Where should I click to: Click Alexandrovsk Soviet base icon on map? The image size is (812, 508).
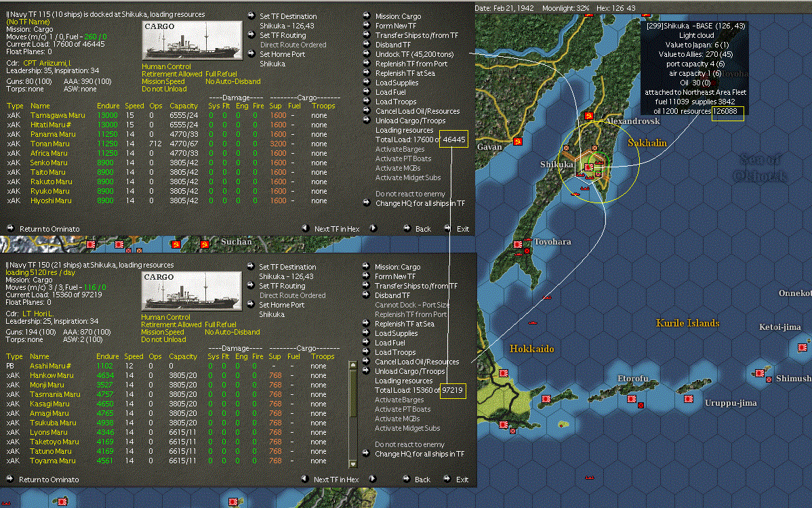tap(588, 115)
